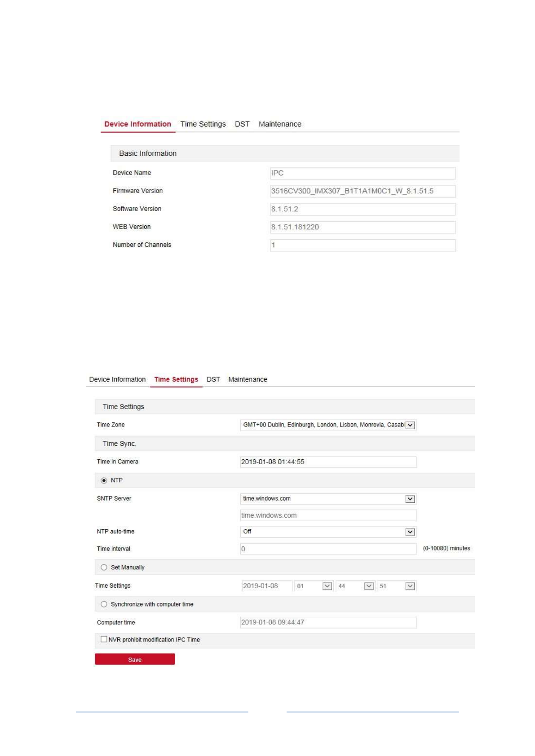The width and height of the screenshot is (535, 756).
Task: Switch to DST tab in top panel
Action: click(x=242, y=124)
